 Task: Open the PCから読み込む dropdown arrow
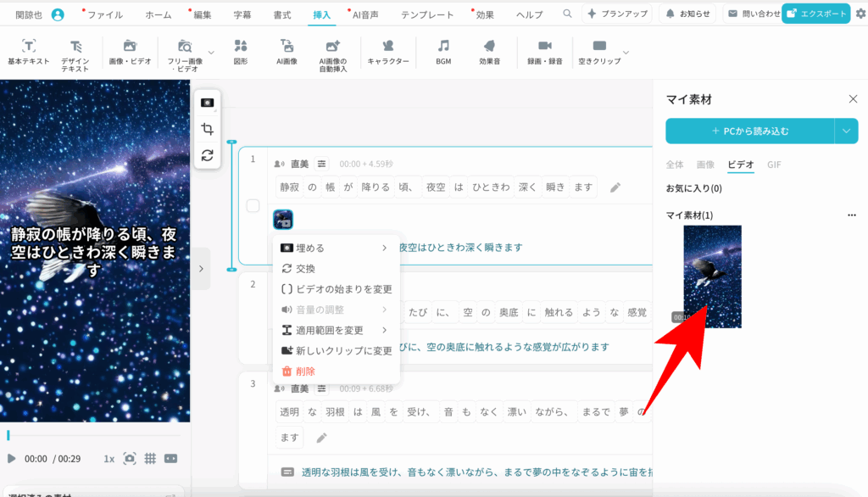[847, 131]
